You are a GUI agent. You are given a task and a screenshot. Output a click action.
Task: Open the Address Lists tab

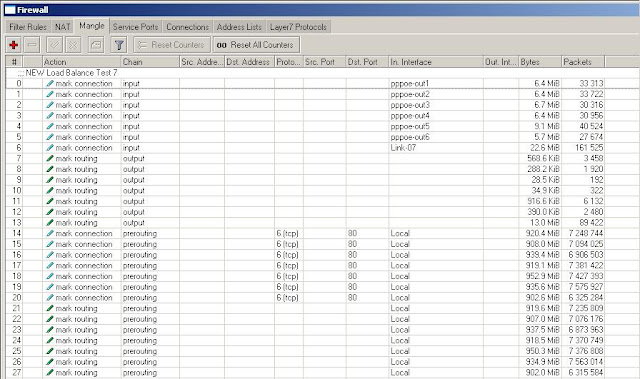(239, 27)
